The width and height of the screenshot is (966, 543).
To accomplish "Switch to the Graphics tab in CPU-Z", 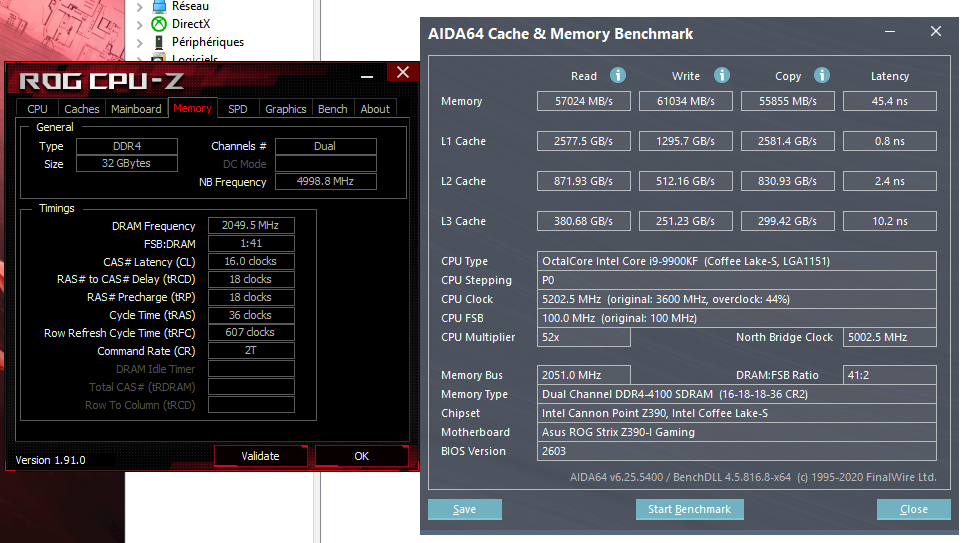I will point(286,108).
